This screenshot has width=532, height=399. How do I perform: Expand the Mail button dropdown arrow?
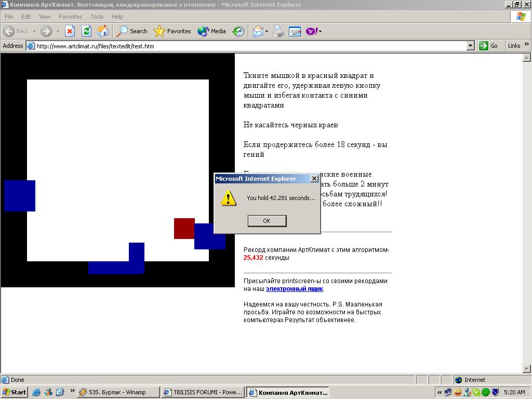(x=267, y=31)
